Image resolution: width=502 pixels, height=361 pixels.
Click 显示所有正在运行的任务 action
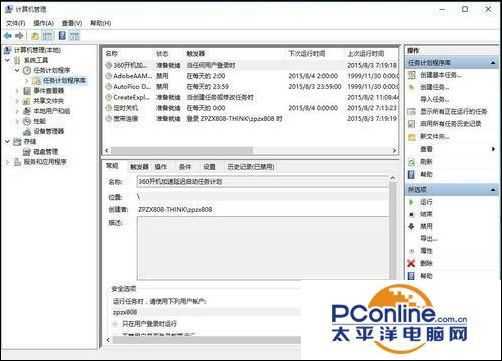click(x=453, y=111)
